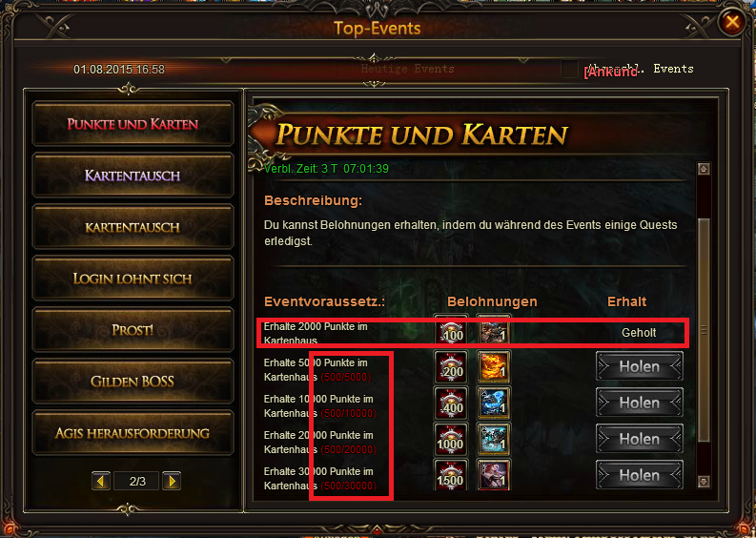Click the 400 points reward icon

tap(451, 403)
